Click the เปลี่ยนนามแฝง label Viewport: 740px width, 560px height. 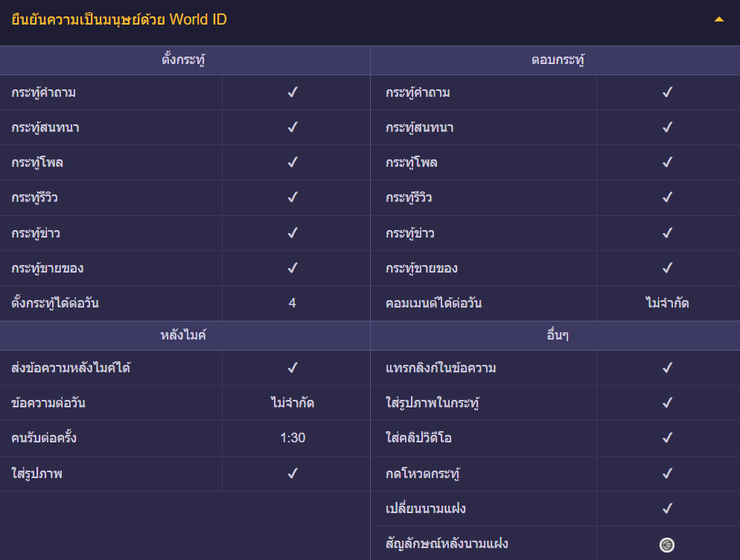click(426, 509)
